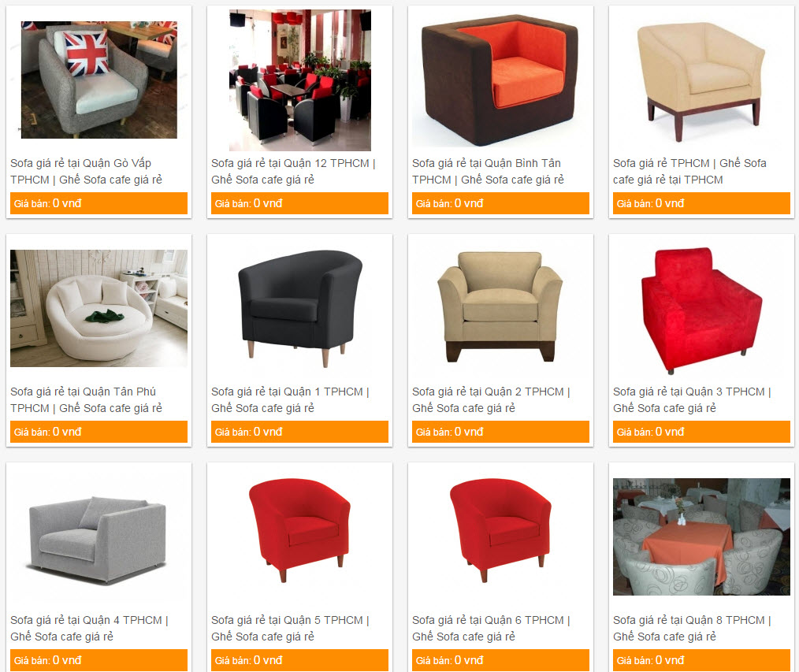Open the grey fabric sofa image
Image resolution: width=799 pixels, height=672 pixels.
tap(98, 537)
